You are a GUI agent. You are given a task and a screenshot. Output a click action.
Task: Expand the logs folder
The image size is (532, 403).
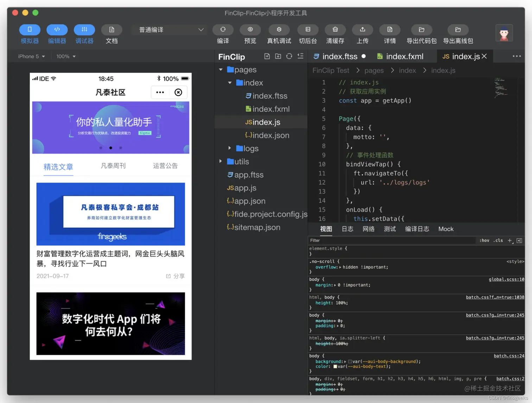(x=229, y=148)
